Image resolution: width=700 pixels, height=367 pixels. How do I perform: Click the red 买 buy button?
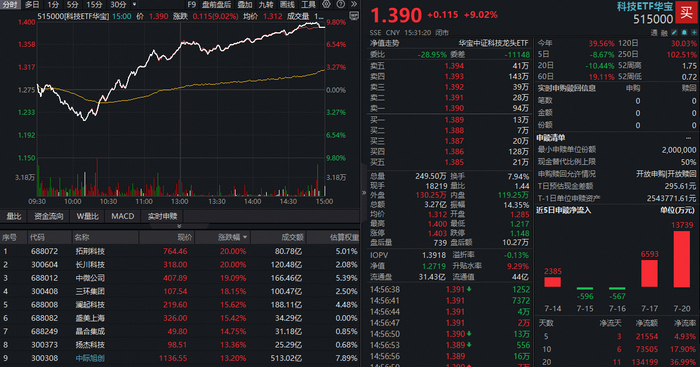pos(687,12)
